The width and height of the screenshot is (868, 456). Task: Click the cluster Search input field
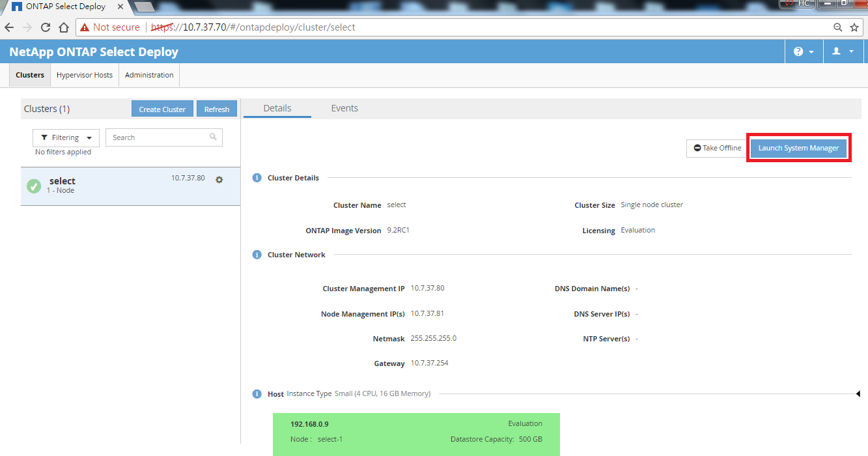pos(164,137)
